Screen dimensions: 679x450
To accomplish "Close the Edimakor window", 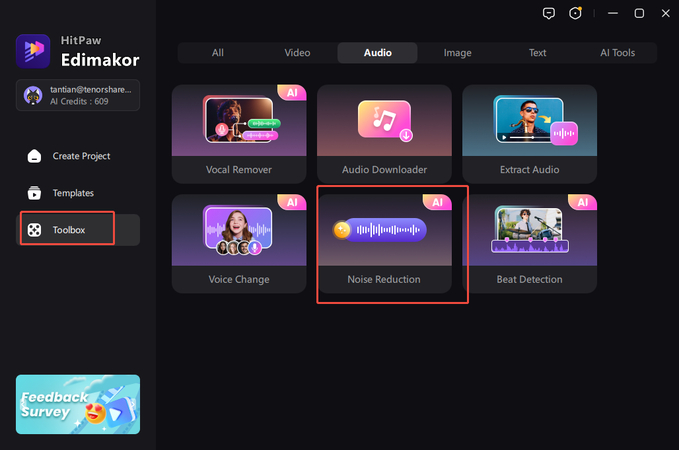I will point(666,13).
